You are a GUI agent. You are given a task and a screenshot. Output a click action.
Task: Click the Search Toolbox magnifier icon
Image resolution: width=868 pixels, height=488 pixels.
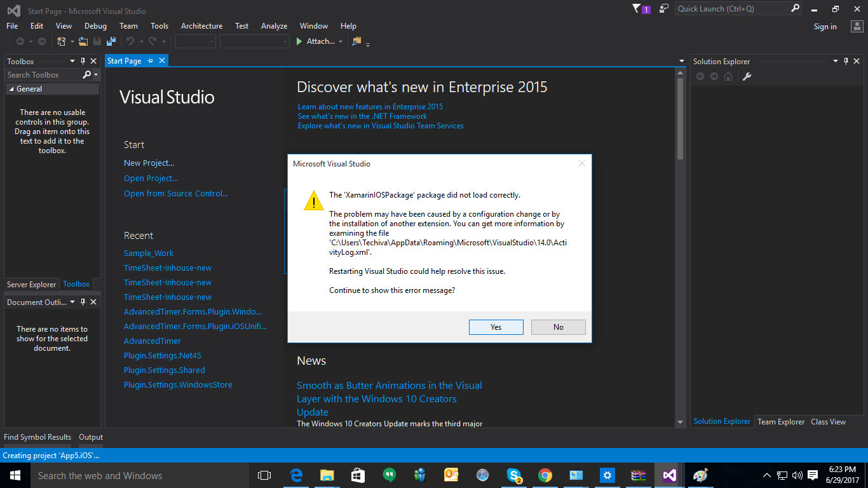(x=87, y=74)
